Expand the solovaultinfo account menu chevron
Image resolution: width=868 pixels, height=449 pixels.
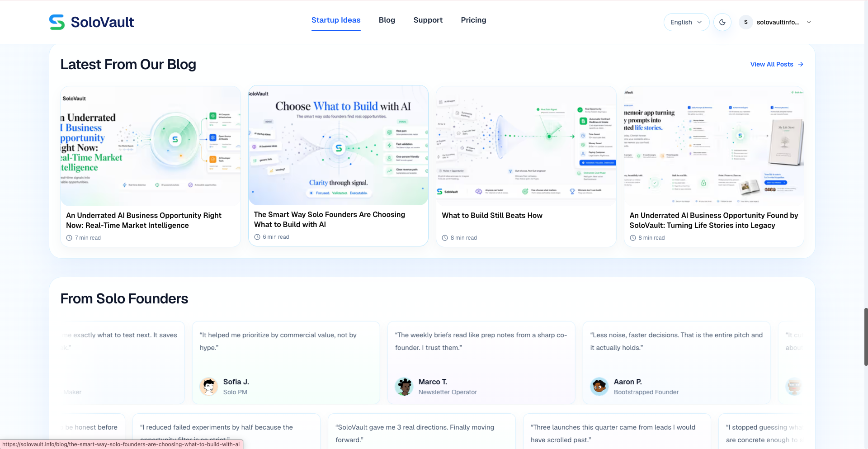pos(809,22)
